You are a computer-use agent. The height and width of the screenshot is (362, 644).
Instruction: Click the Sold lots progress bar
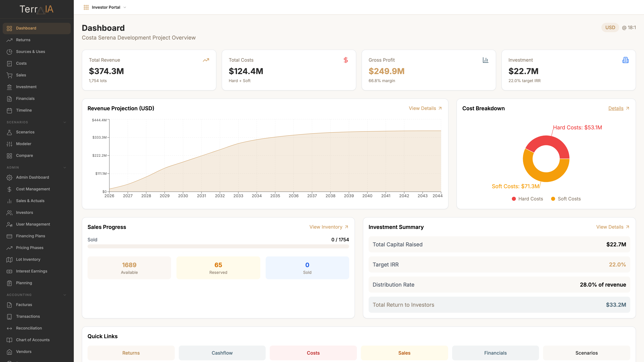[x=218, y=247]
